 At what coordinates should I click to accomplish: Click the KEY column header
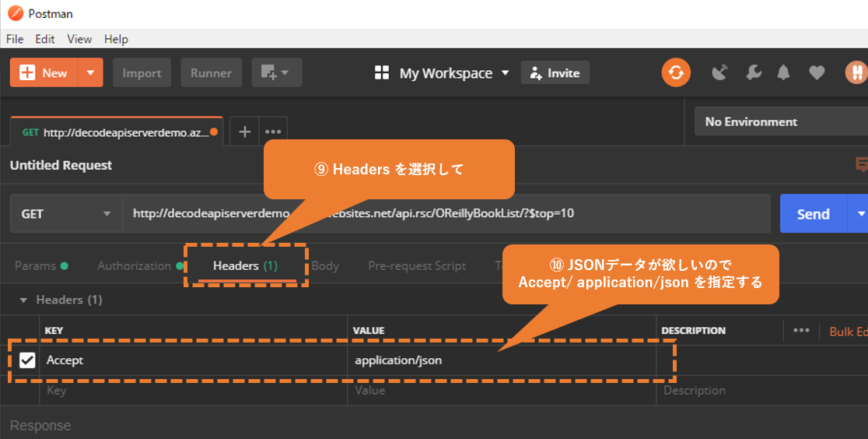coord(54,330)
